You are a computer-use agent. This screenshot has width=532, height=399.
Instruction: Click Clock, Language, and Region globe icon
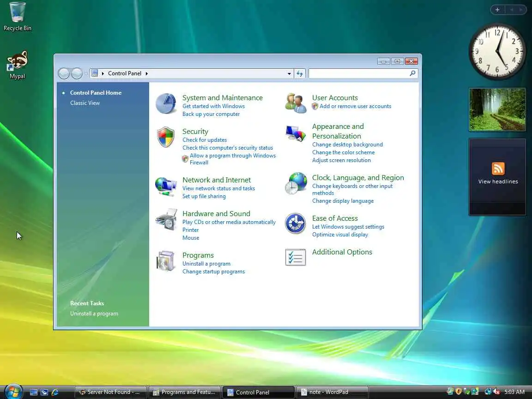tap(296, 183)
